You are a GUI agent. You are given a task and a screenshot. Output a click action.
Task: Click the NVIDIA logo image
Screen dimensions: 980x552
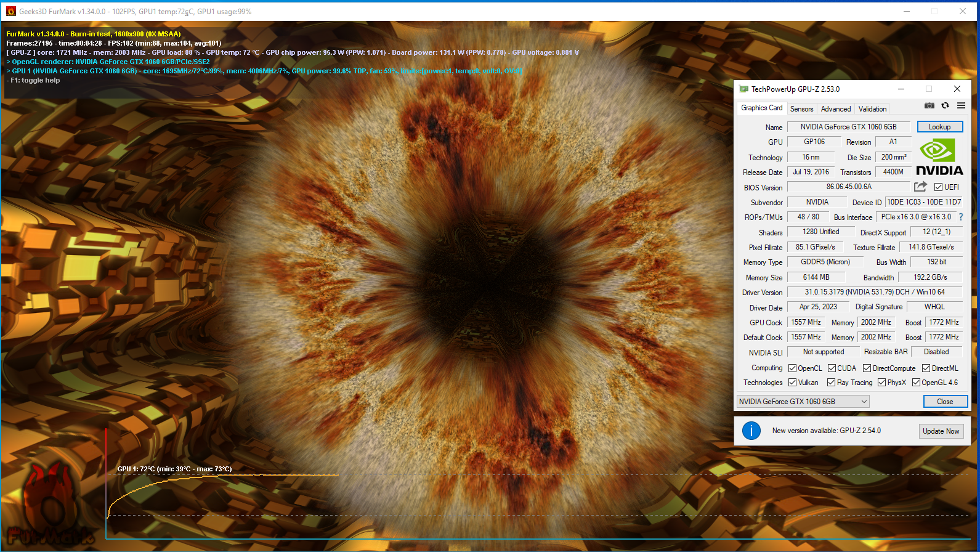point(939,158)
